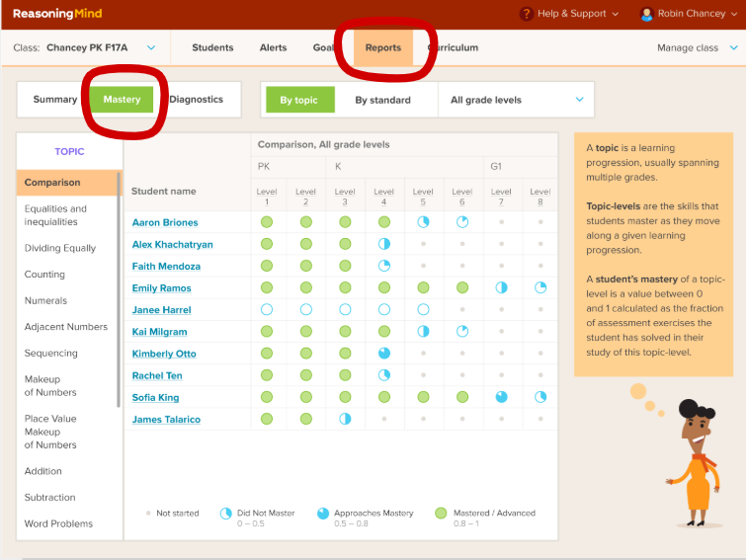
Task: Open Faith Mendoza's student link
Action: [166, 266]
